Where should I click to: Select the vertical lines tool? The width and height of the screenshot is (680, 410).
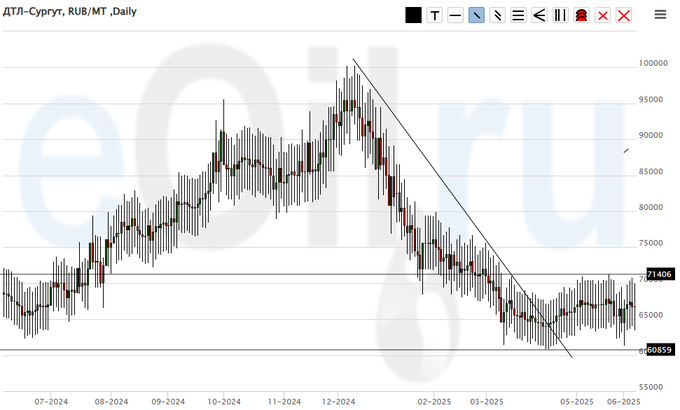coord(560,15)
